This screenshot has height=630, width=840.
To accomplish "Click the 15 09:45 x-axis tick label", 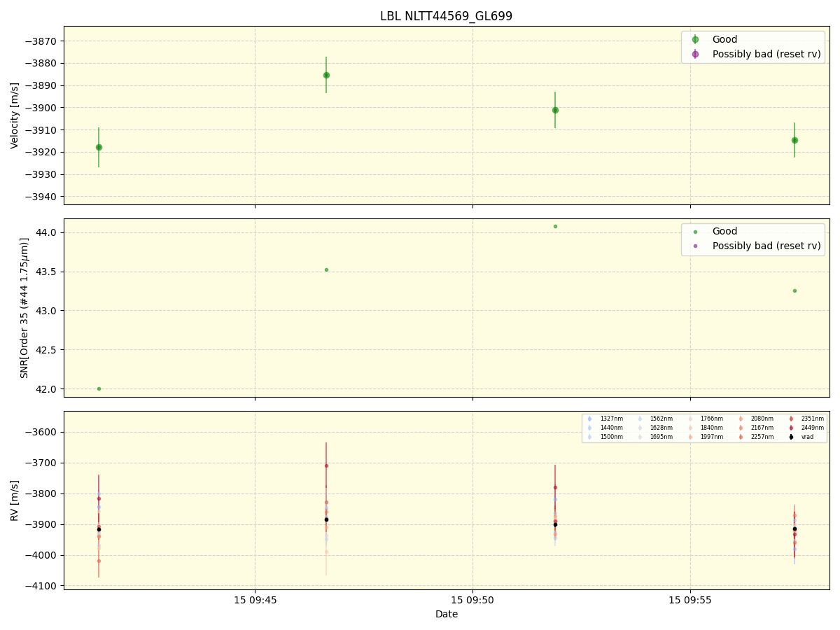I will [255, 600].
